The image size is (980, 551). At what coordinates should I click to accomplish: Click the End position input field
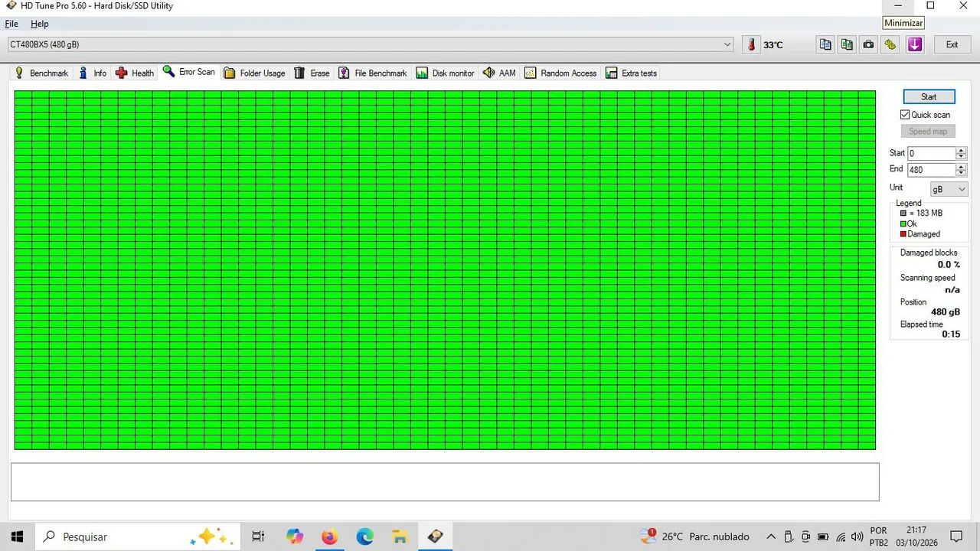[931, 170]
